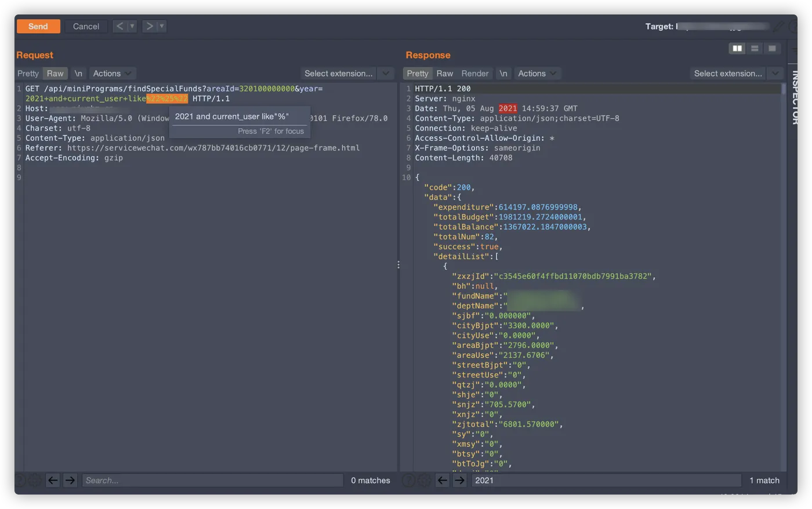812x509 pixels.
Task: Open the Response Actions menu
Action: coord(537,74)
